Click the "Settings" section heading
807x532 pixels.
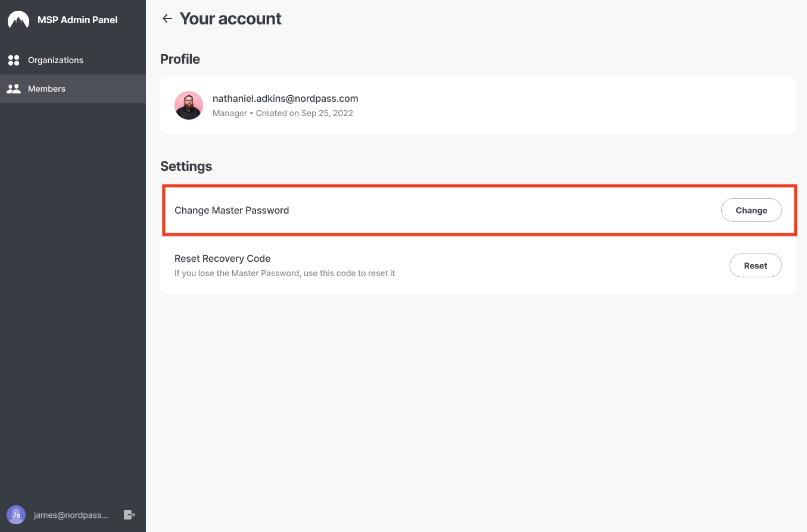coord(186,166)
